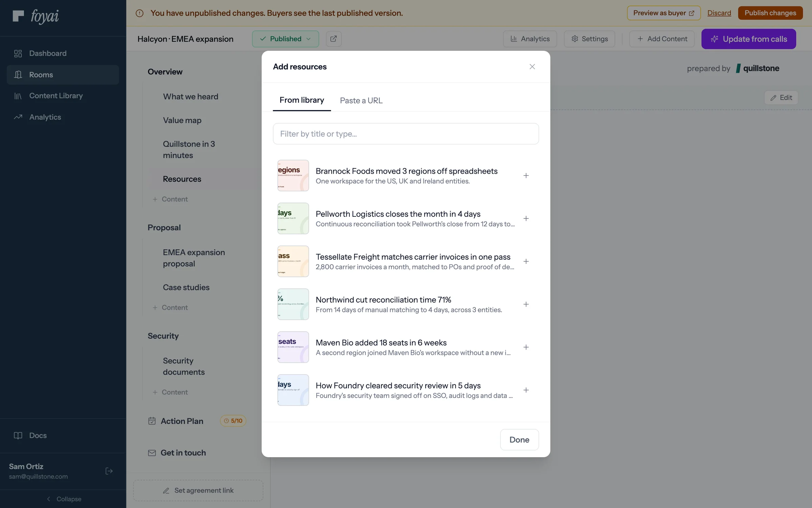812x508 pixels.
Task: Add content under the Overview section
Action: click(170, 199)
